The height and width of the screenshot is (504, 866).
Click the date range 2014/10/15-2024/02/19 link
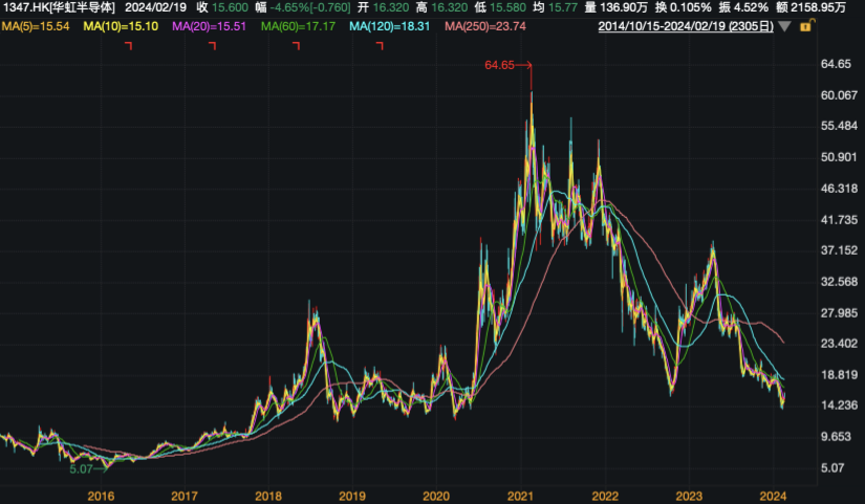(685, 26)
